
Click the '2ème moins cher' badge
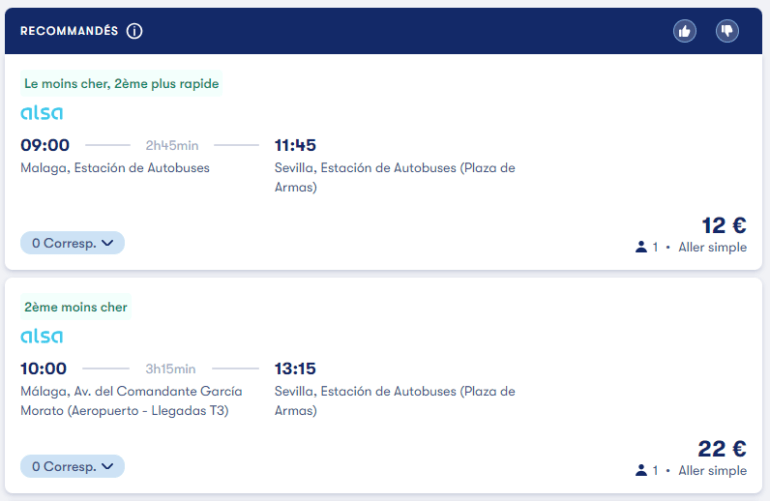[x=76, y=307]
